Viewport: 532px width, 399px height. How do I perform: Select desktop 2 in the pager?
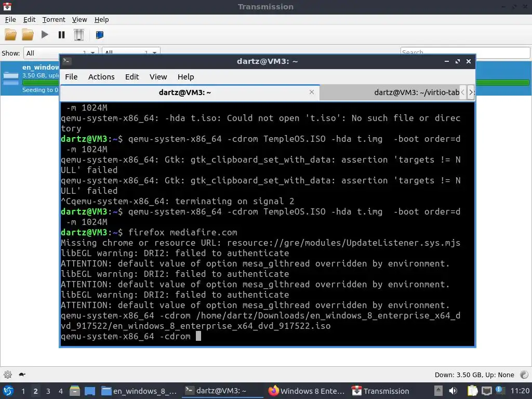36,391
